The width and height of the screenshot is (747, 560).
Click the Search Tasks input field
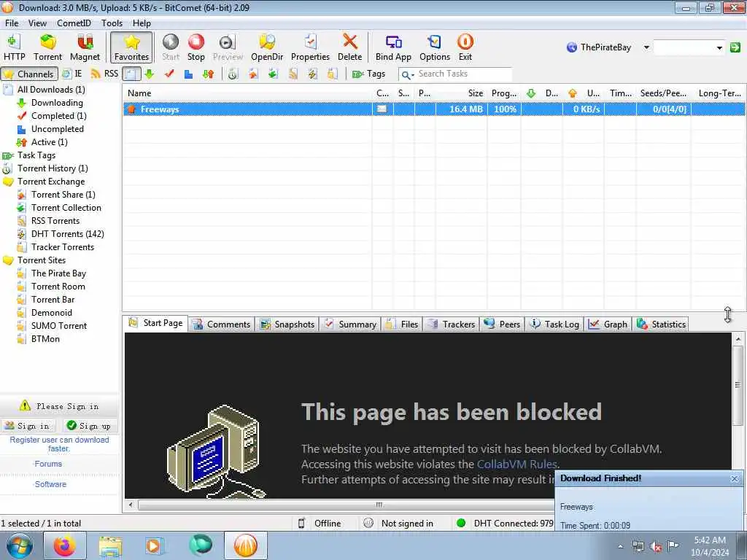pyautogui.click(x=463, y=74)
